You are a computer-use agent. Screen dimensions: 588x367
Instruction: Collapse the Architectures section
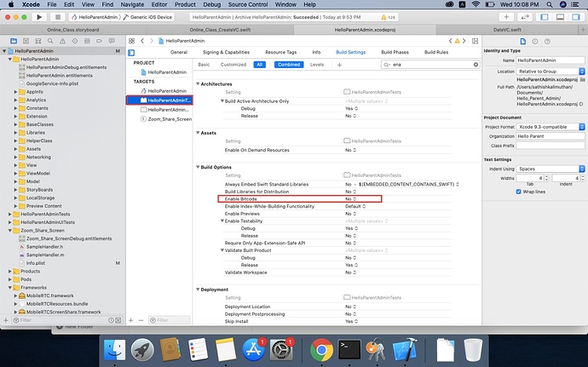point(198,84)
